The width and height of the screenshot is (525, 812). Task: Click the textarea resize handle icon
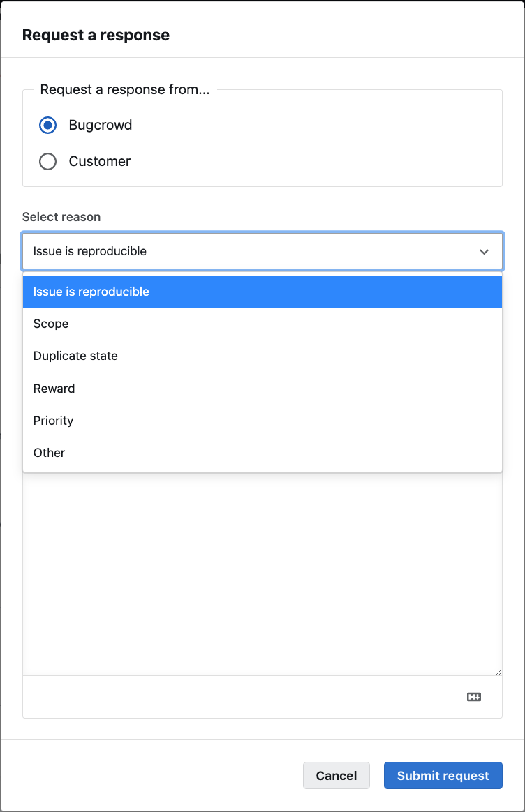(498, 670)
